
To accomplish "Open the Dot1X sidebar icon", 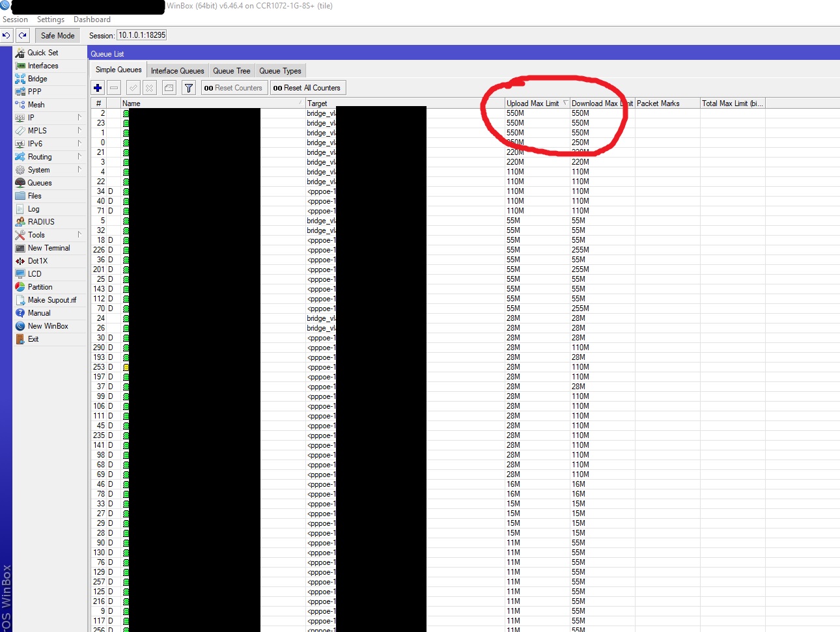I will [x=20, y=261].
